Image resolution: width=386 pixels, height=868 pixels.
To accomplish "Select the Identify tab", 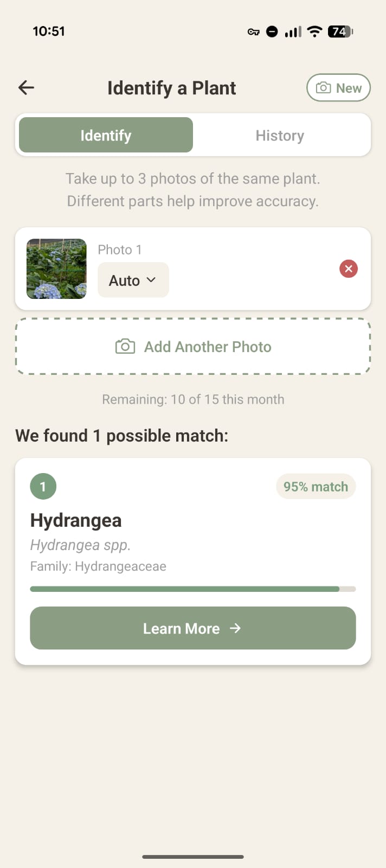I will pyautogui.click(x=105, y=135).
